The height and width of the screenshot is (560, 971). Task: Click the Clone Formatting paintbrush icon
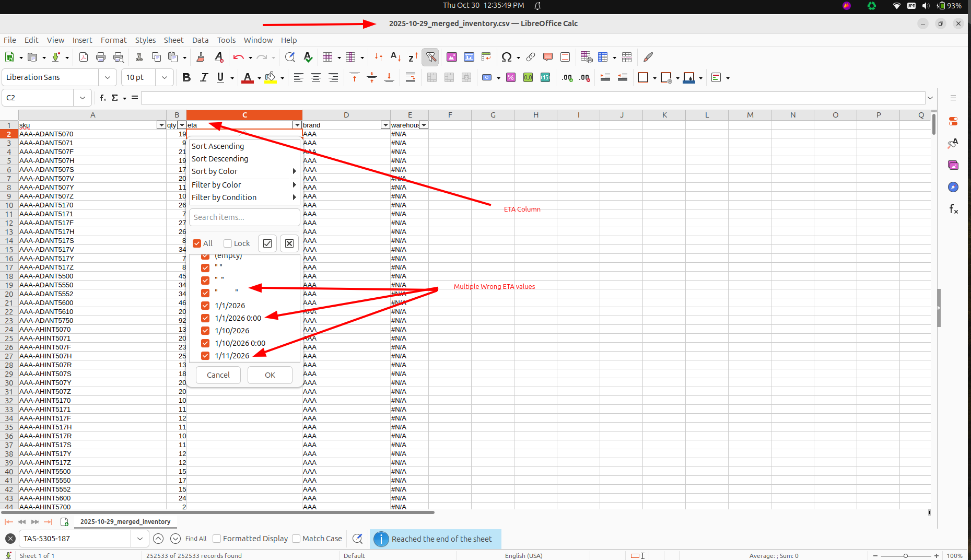pos(201,57)
